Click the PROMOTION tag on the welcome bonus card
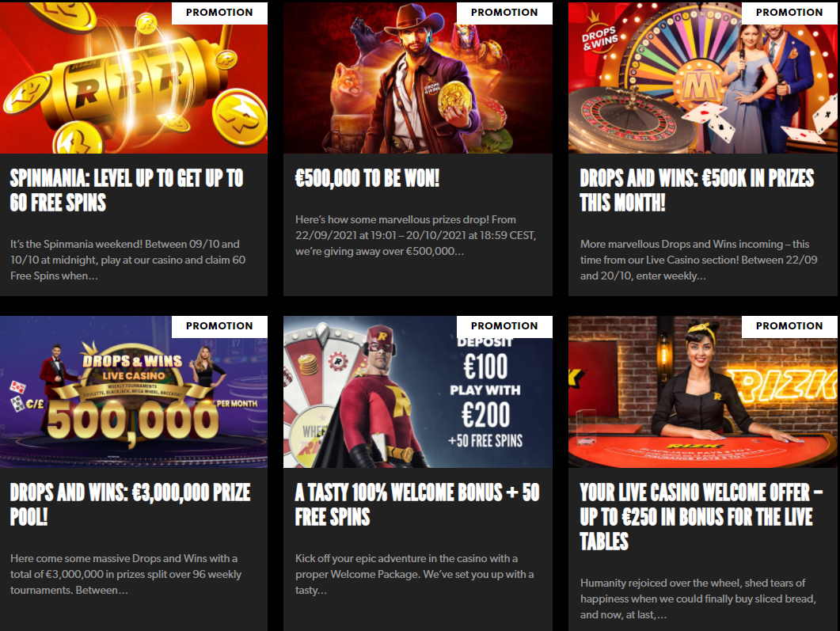 coord(504,326)
